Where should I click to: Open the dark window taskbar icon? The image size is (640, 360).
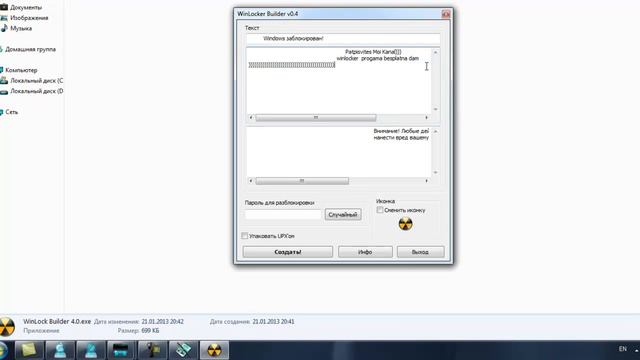tap(121, 350)
